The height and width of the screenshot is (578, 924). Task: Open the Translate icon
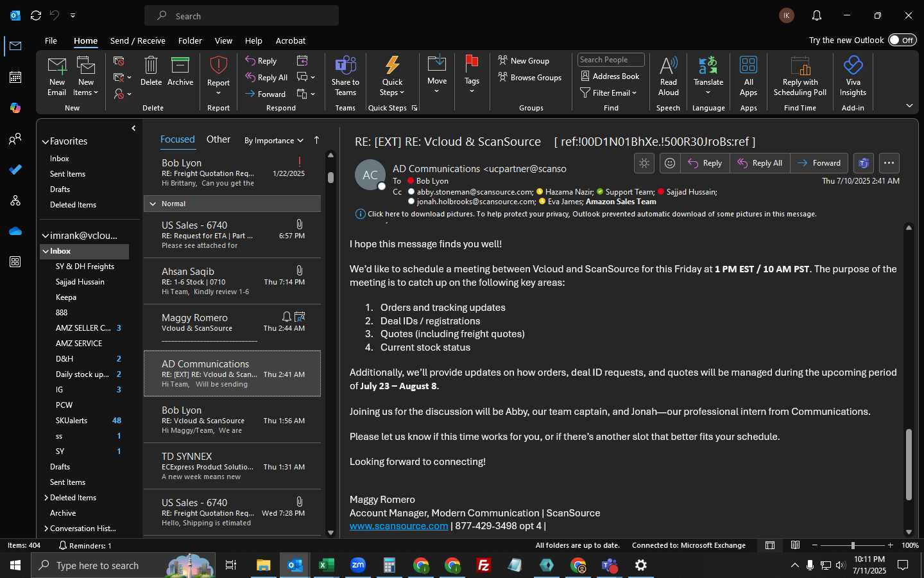708,66
